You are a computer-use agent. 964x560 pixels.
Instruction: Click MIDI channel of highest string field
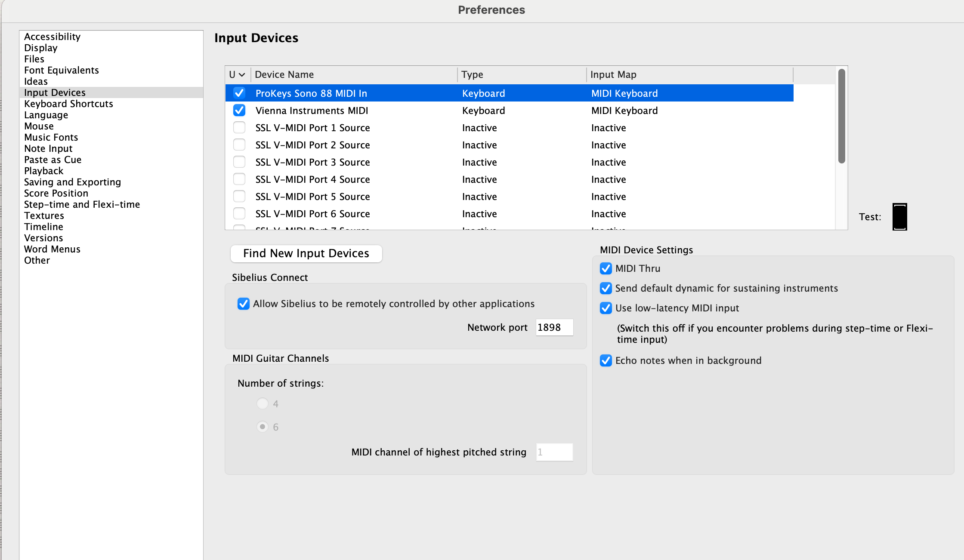click(554, 452)
